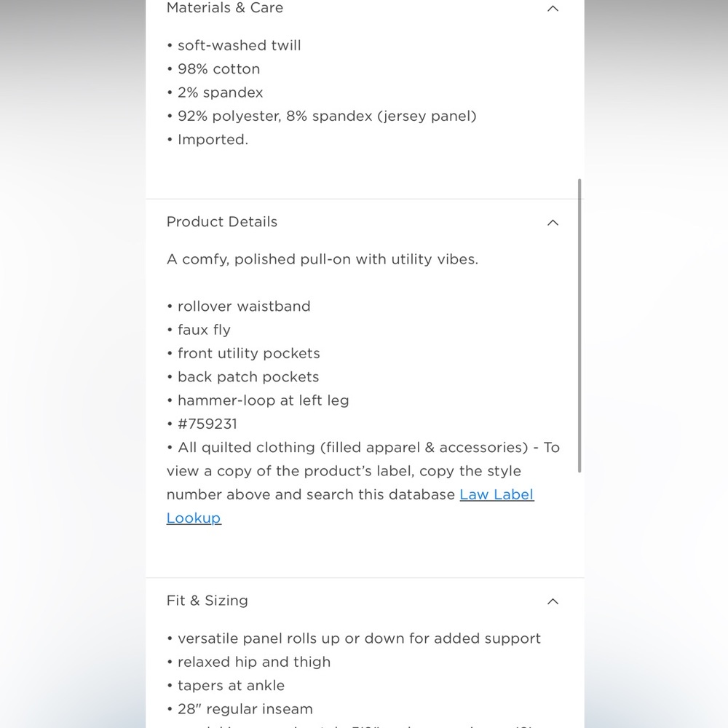Select the Product Details section heading
The image size is (728, 728).
(222, 221)
